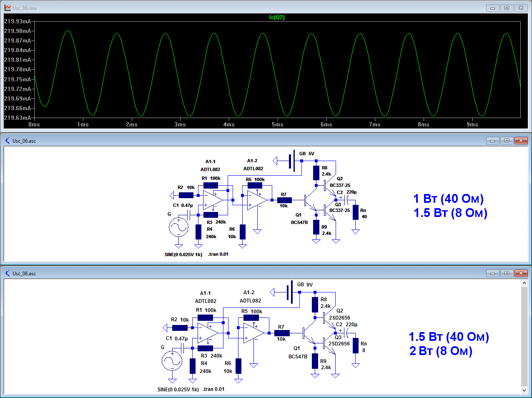Viewport: 532px width, 398px height.
Task: Select the Rn 40 load resistor
Action: coord(355,212)
